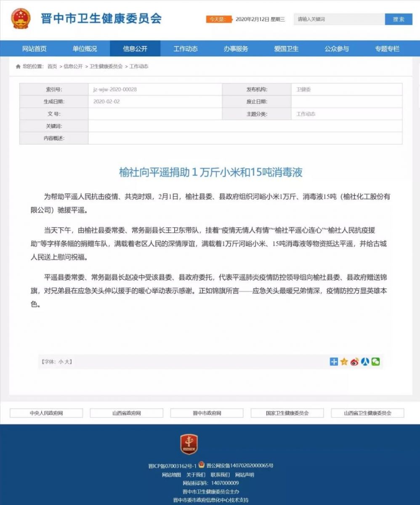Image resolution: width=420 pixels, height=505 pixels.
Task: Click 首页 in the breadcrumb trail
Action: point(52,66)
